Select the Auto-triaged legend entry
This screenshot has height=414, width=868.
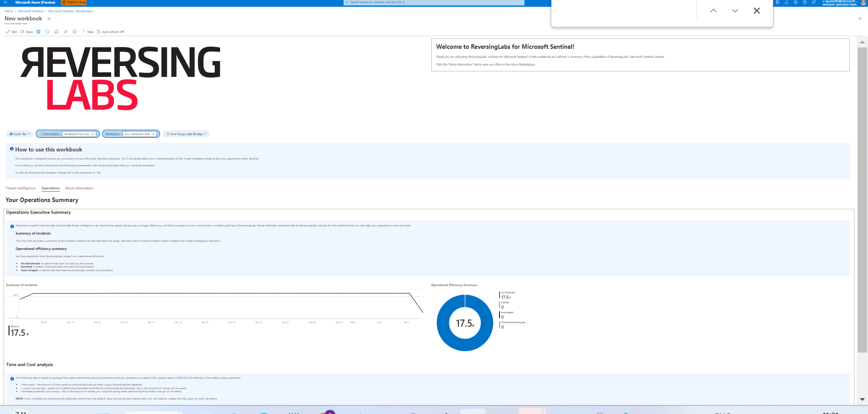tap(507, 315)
